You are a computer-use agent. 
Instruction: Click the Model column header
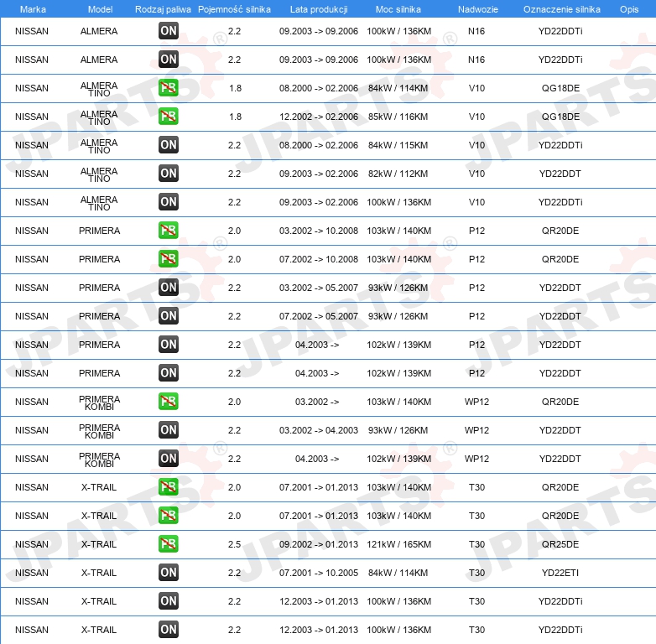100,9
